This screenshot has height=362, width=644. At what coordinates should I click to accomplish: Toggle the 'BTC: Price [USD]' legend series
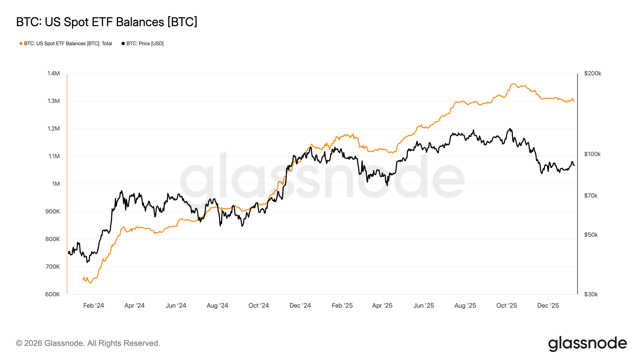click(145, 43)
